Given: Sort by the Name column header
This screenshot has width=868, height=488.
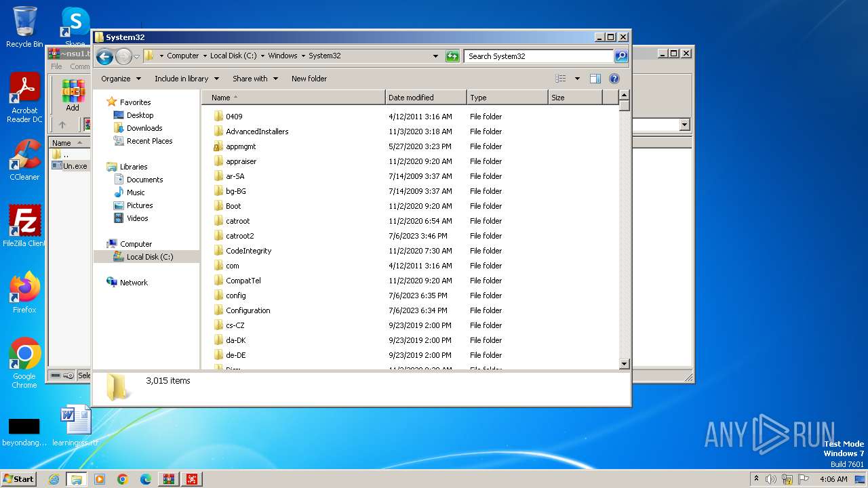Looking at the screenshot, I should coord(294,98).
